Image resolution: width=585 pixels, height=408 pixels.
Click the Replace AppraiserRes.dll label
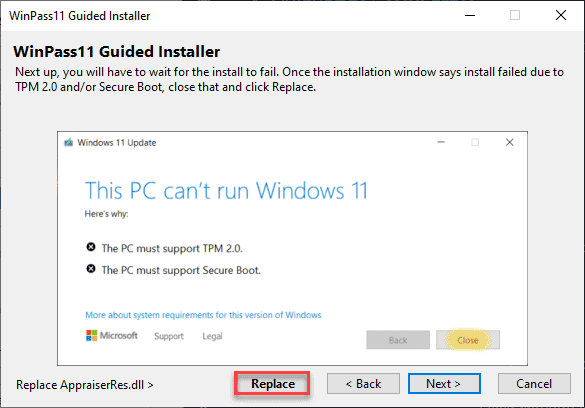(x=85, y=385)
